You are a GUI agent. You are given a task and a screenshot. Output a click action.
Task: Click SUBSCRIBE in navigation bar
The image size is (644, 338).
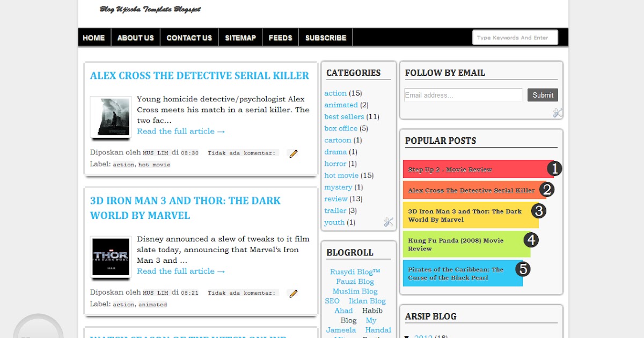(x=326, y=38)
